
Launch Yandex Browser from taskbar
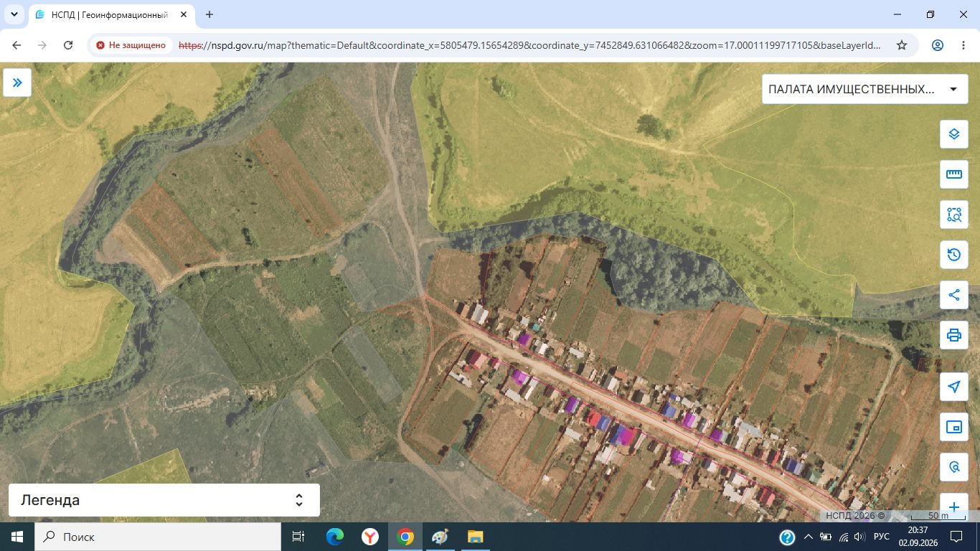click(x=370, y=537)
